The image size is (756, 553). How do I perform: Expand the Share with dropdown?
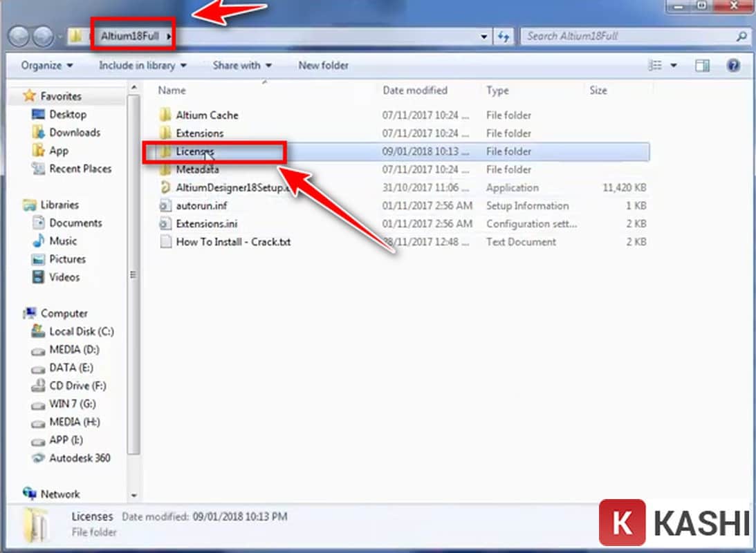coord(241,65)
